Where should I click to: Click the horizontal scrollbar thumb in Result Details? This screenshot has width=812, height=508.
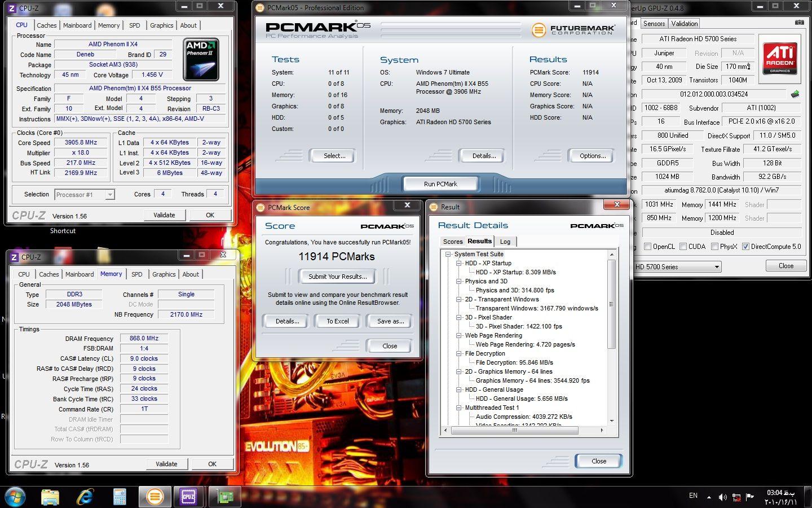pos(514,430)
